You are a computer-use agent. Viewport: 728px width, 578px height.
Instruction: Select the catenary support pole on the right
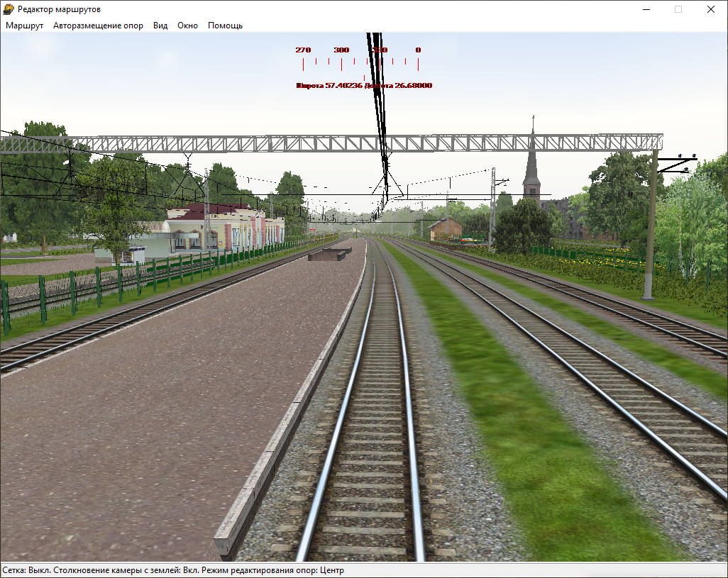[x=650, y=227]
